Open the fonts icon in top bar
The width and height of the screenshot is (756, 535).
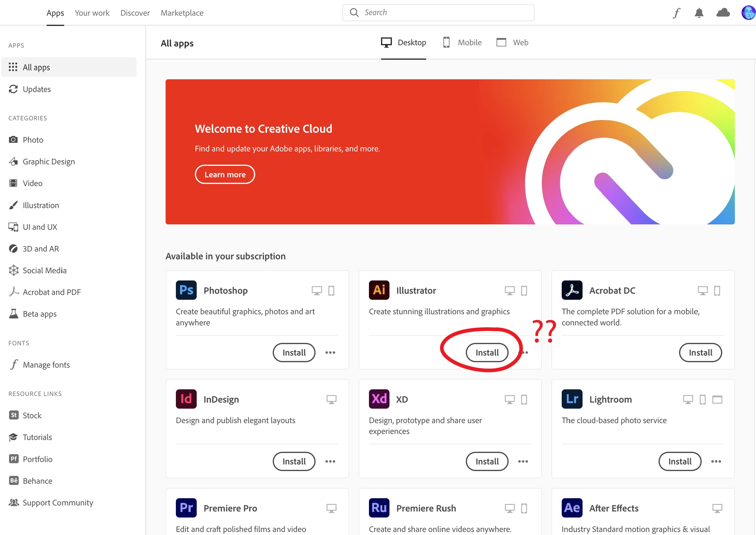pyautogui.click(x=676, y=13)
